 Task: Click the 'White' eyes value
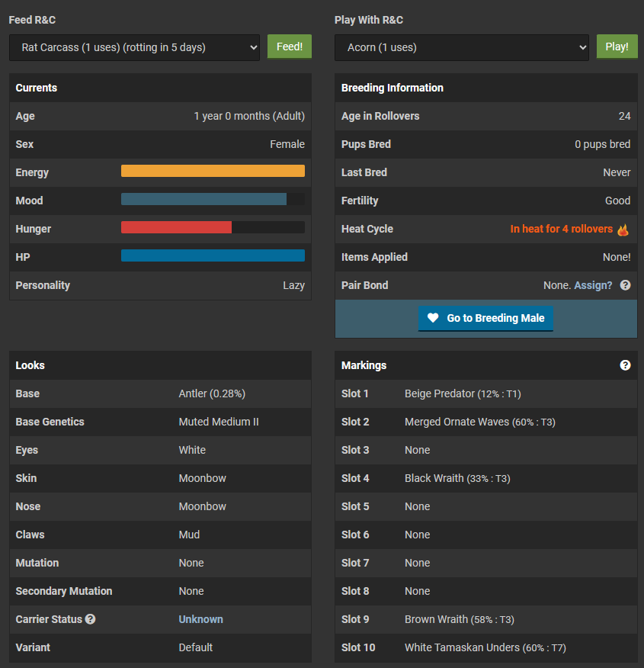coord(192,450)
